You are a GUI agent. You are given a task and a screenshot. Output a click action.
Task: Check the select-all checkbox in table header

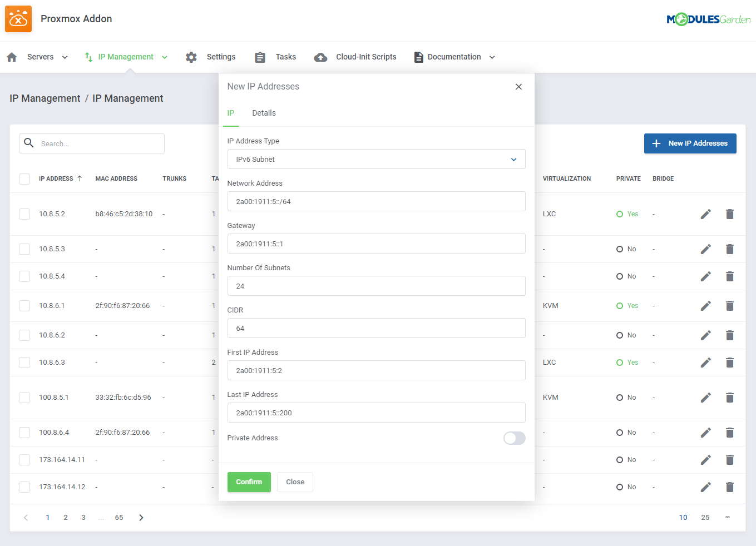(x=24, y=178)
